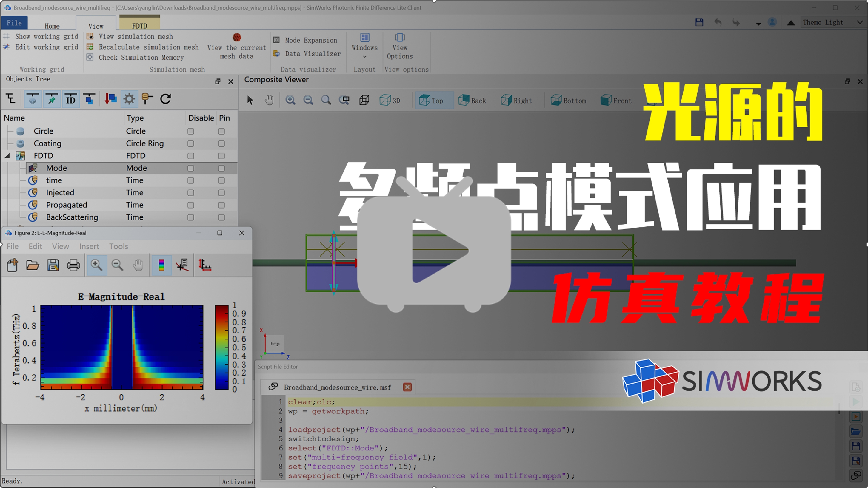Switch to 3D view in Composite Viewer

390,100
